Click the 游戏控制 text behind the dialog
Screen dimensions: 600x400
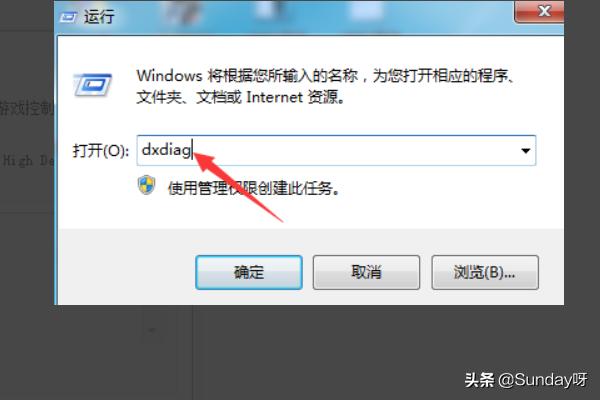[26, 109]
